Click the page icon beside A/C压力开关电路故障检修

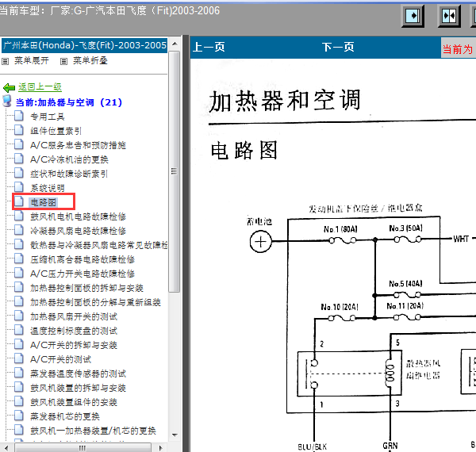[x=19, y=273]
